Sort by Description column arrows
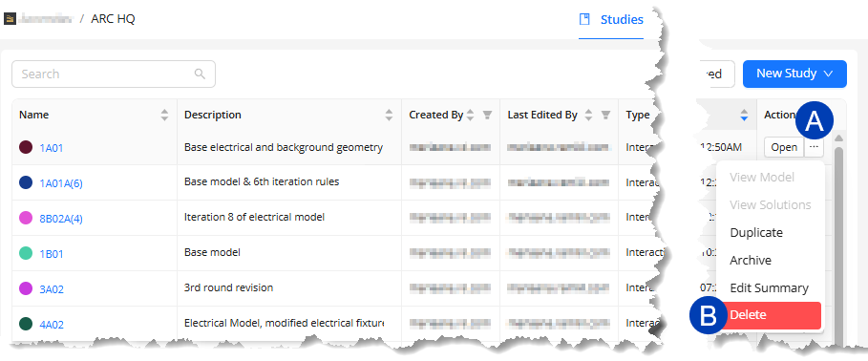The image size is (868, 361). (390, 116)
